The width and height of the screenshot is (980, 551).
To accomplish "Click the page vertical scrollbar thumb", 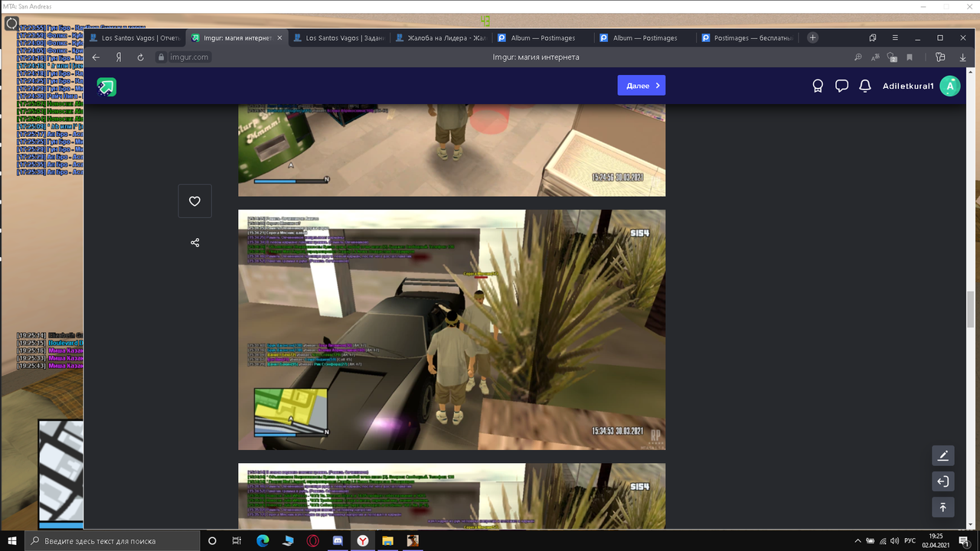I will click(x=971, y=310).
